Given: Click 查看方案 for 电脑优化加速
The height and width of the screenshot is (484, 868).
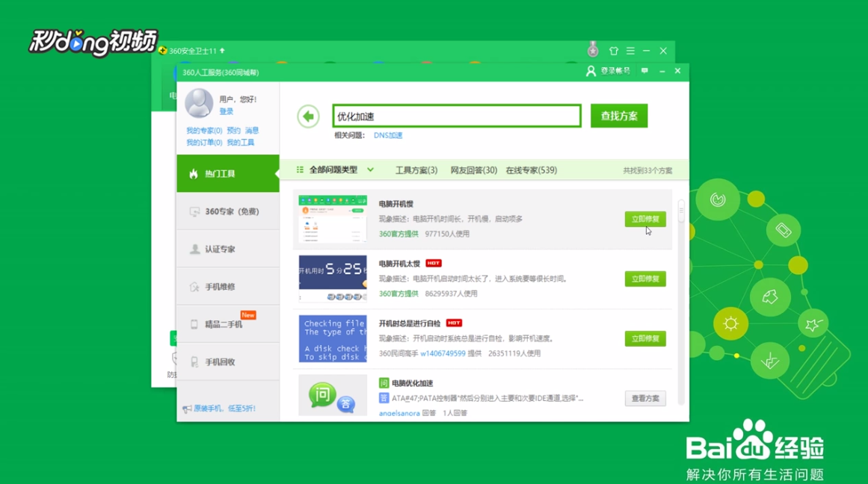Looking at the screenshot, I should click(645, 398).
